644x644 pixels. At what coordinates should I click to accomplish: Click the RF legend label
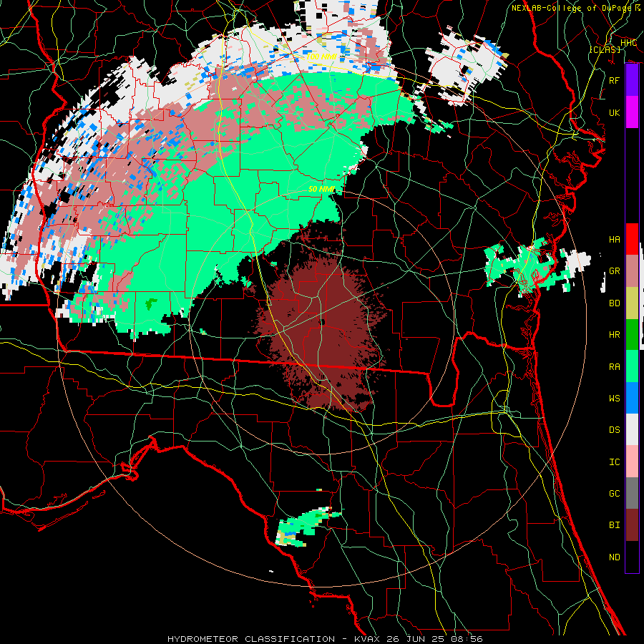[614, 80]
